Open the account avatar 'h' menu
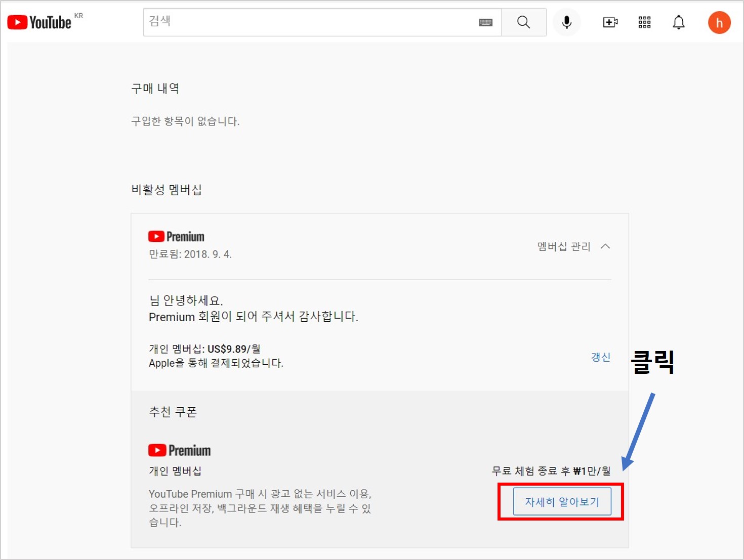The height and width of the screenshot is (560, 744). (x=719, y=23)
